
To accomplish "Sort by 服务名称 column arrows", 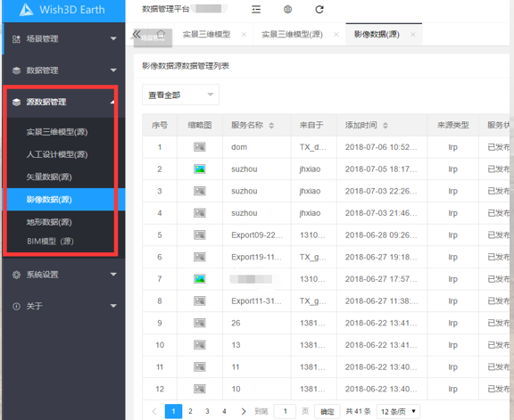I will 271,125.
